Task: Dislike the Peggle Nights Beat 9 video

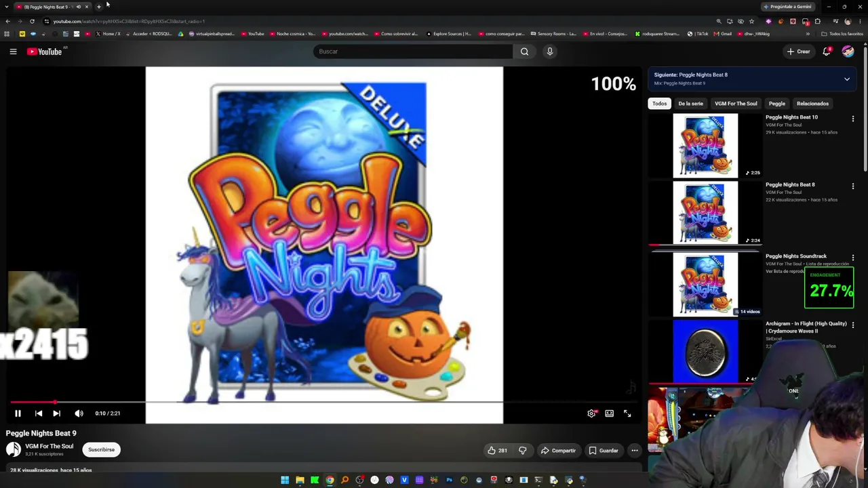Action: (x=522, y=450)
